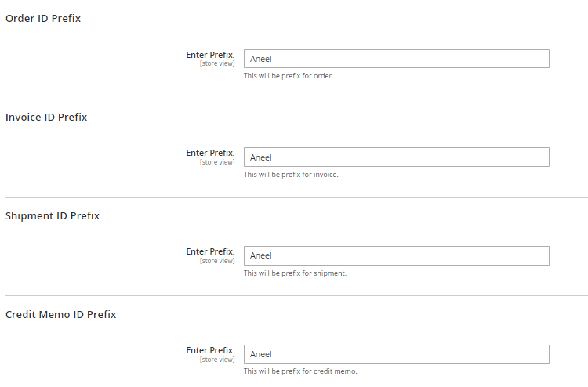Collapse the Credit Memo ID Prefix section

[60, 315]
